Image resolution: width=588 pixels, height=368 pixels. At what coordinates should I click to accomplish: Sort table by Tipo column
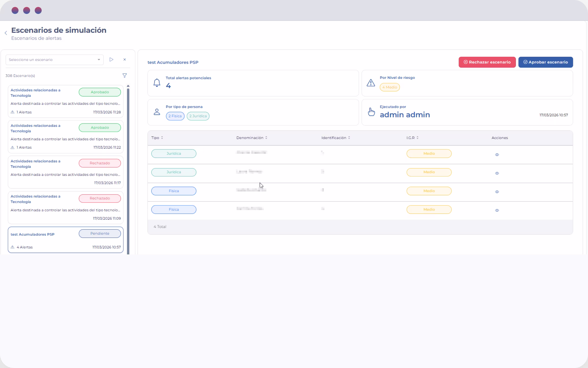[157, 138]
